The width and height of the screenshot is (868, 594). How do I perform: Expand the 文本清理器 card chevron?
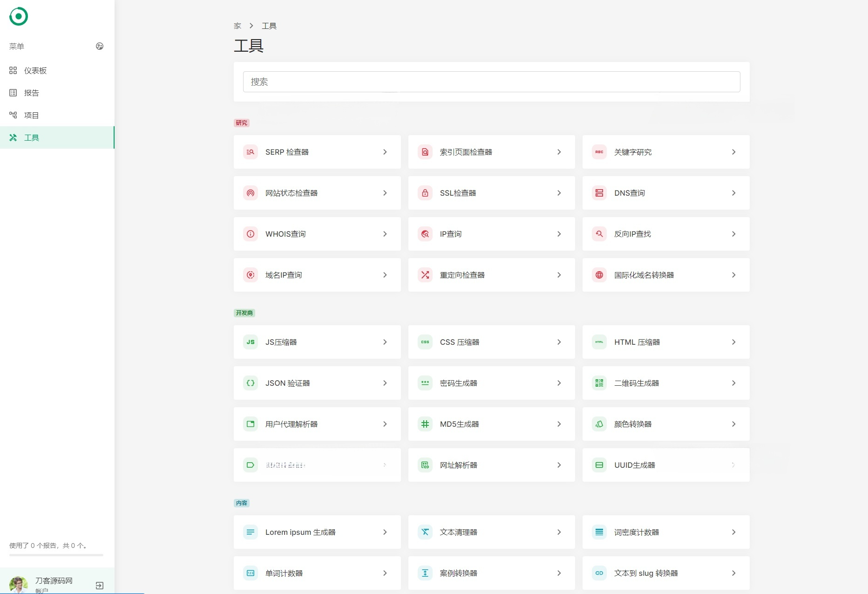pyautogui.click(x=559, y=532)
